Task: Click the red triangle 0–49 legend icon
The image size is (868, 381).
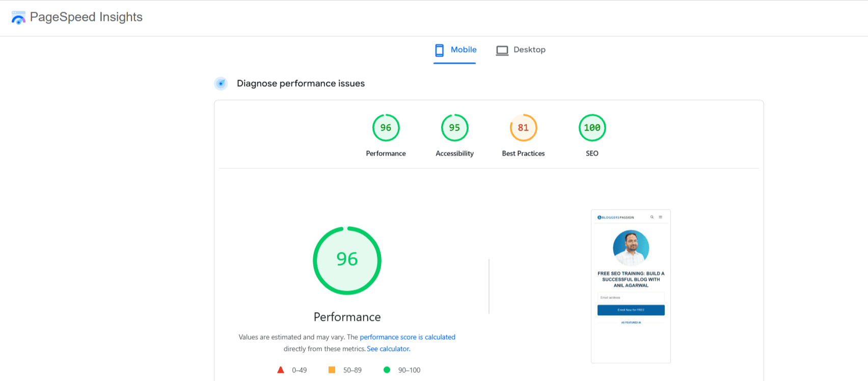Action: coord(280,370)
